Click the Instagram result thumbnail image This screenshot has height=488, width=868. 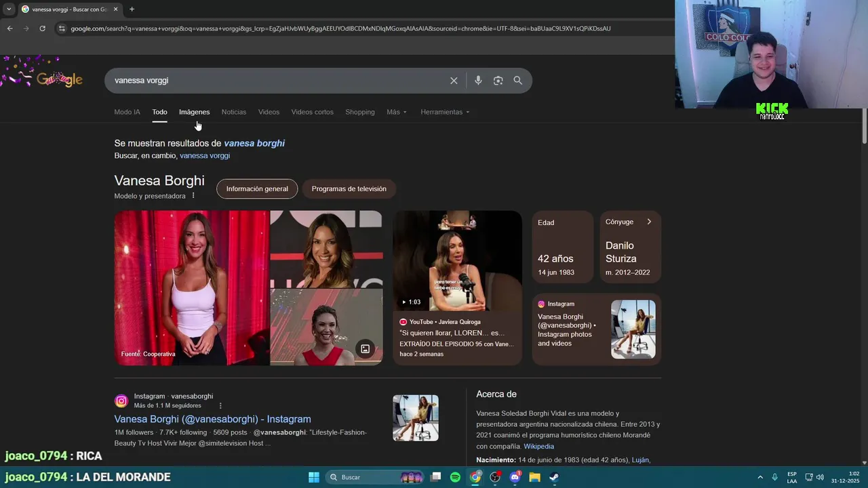click(416, 418)
